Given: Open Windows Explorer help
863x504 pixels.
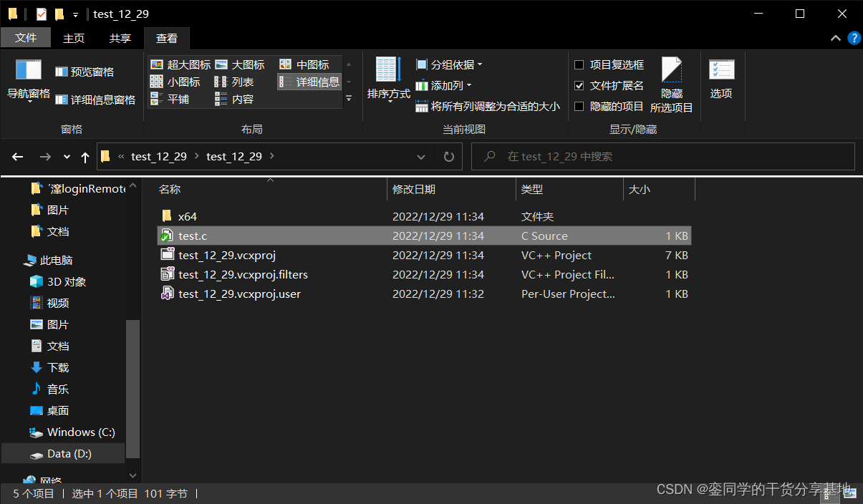Looking at the screenshot, I should tap(854, 38).
